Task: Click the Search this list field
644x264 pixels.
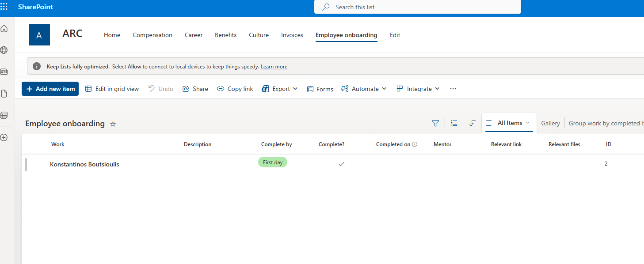Action: pos(417,7)
